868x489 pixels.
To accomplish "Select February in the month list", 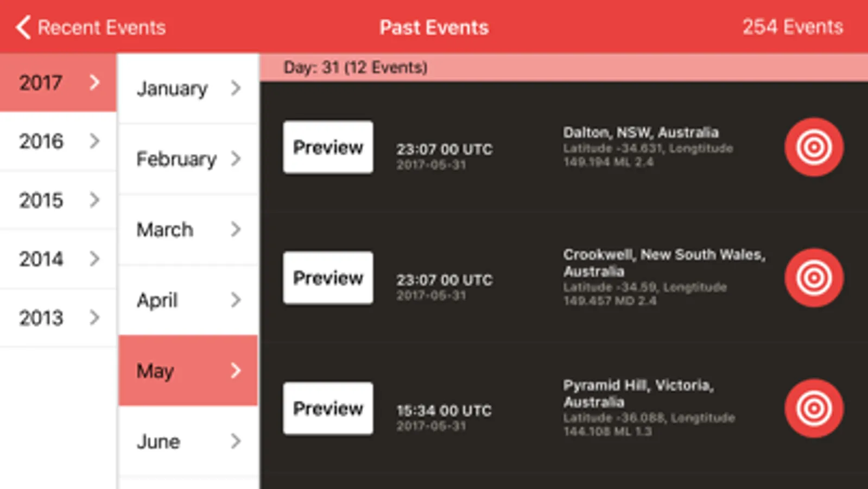I will [x=188, y=159].
